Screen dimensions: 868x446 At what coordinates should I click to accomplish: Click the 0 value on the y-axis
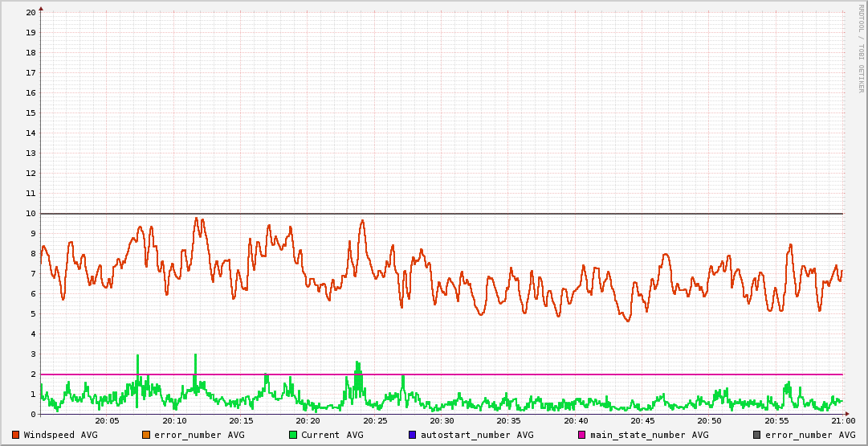pos(33,415)
